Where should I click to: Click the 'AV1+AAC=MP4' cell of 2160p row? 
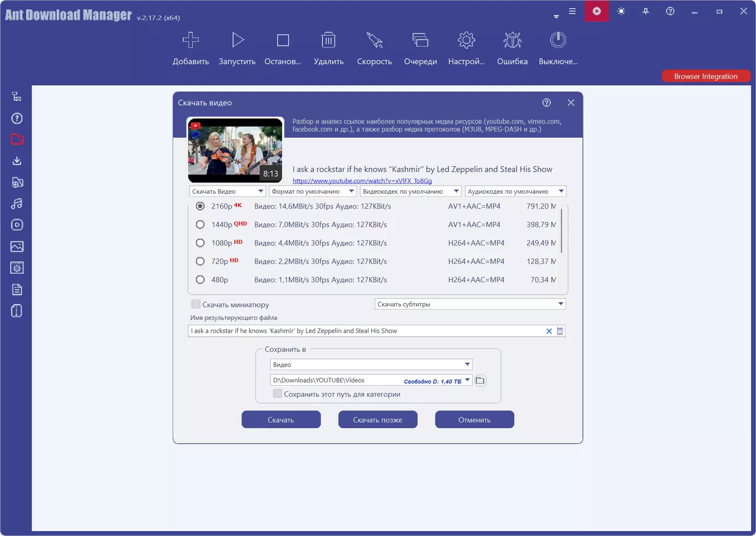tap(474, 206)
